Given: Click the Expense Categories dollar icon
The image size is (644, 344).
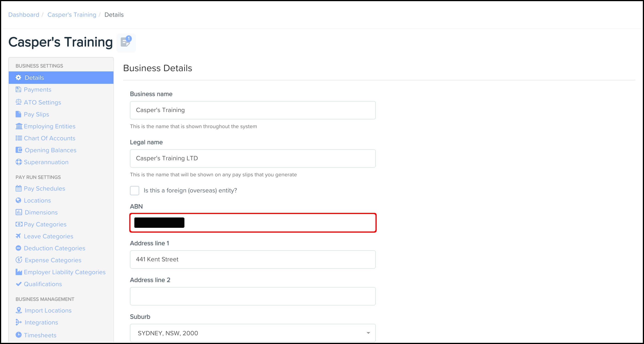Looking at the screenshot, I should pyautogui.click(x=19, y=260).
